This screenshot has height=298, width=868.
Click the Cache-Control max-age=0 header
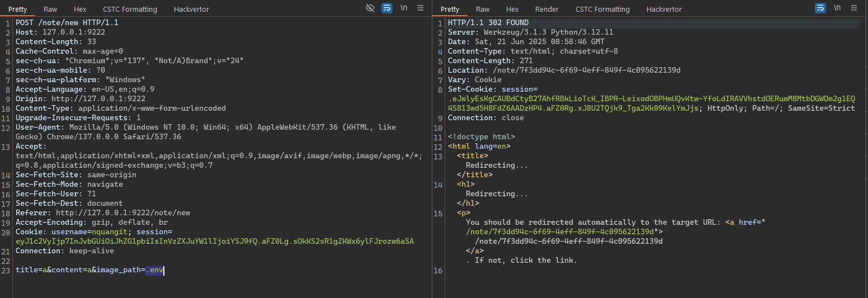pyautogui.click(x=69, y=51)
